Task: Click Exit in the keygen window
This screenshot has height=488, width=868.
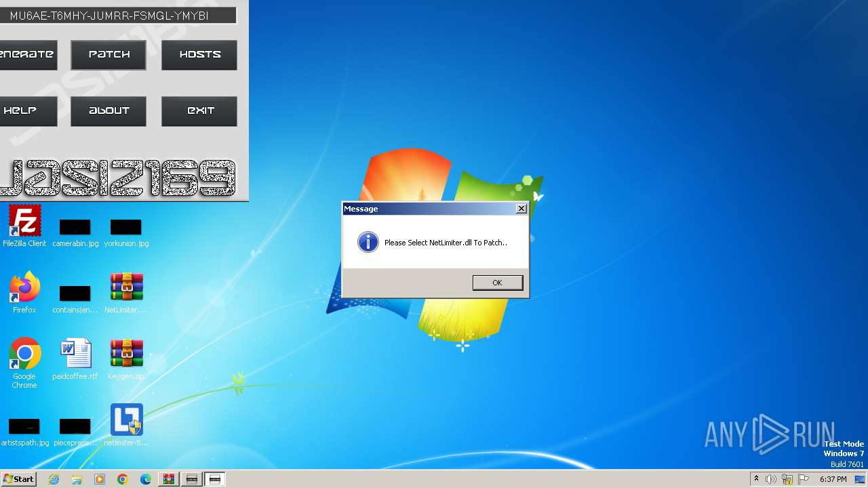Action: click(199, 110)
